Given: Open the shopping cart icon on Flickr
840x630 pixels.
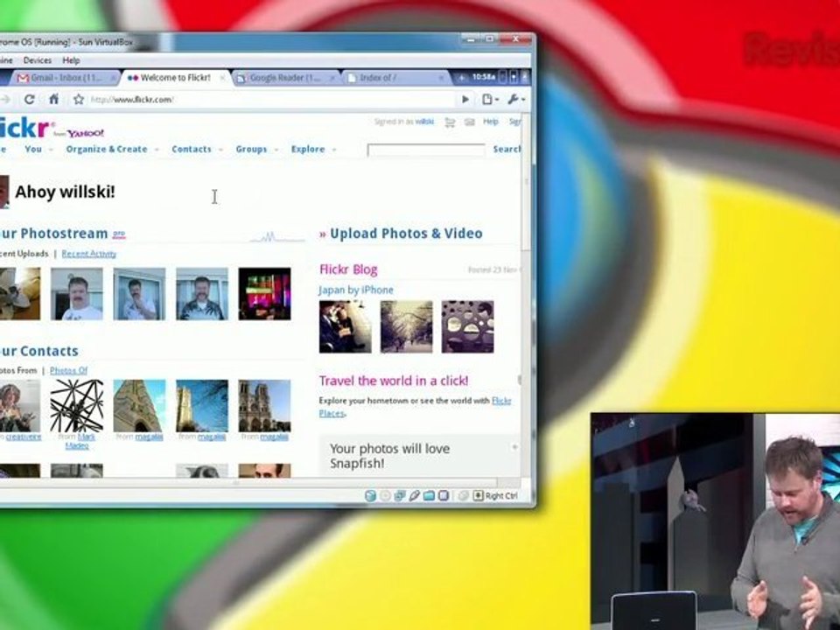Looking at the screenshot, I should tap(450, 122).
